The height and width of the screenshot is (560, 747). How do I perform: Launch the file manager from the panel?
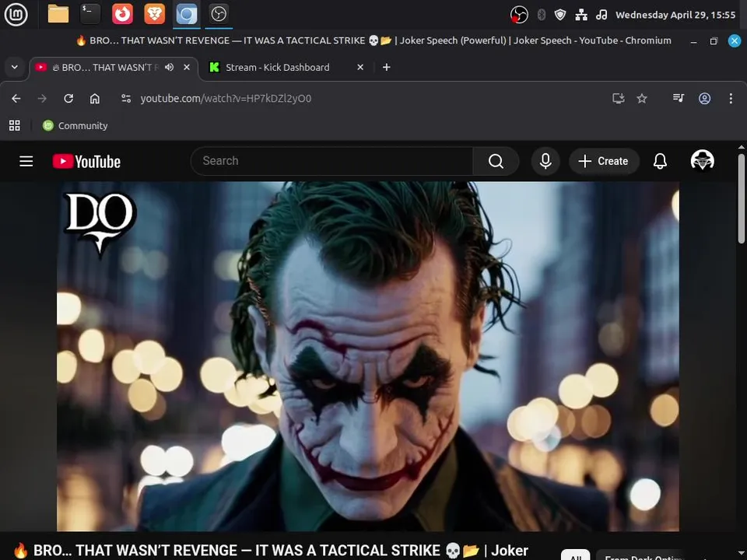58,14
